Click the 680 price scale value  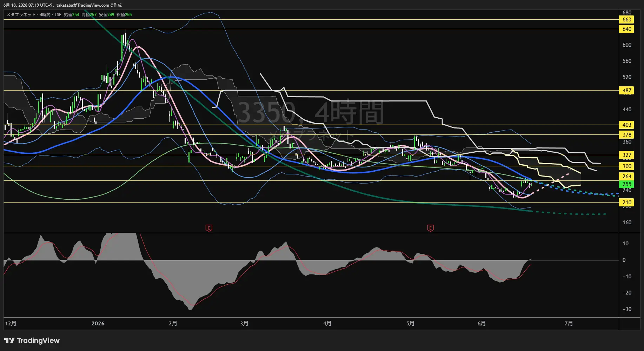627,13
